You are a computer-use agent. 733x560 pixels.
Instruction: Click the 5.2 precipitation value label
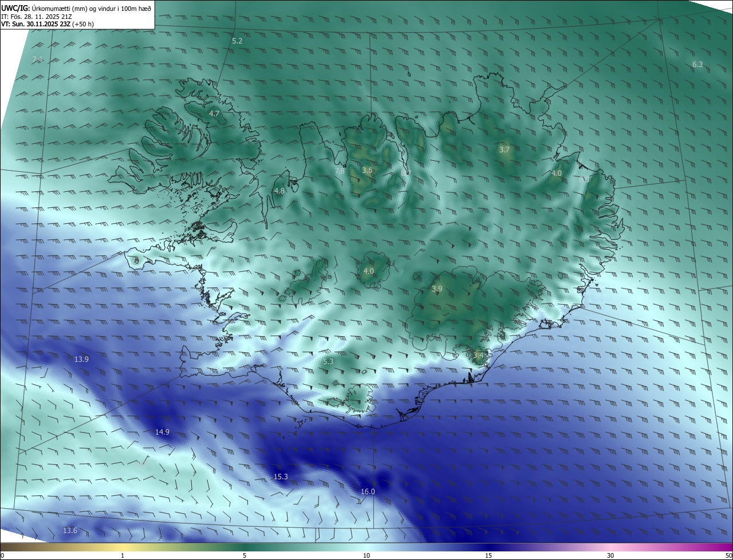pyautogui.click(x=237, y=41)
